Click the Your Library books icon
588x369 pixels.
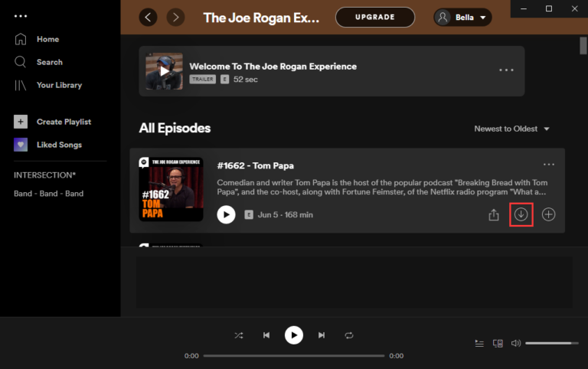tap(20, 85)
